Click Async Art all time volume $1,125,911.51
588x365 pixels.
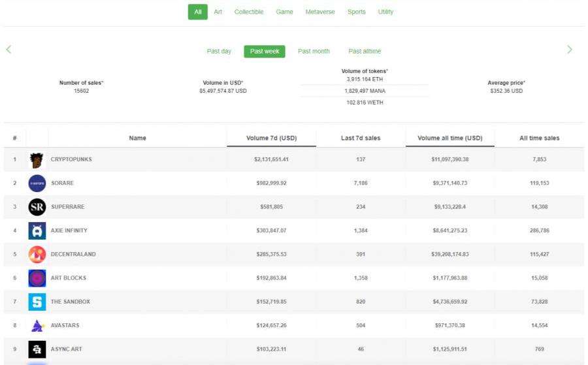(x=450, y=349)
